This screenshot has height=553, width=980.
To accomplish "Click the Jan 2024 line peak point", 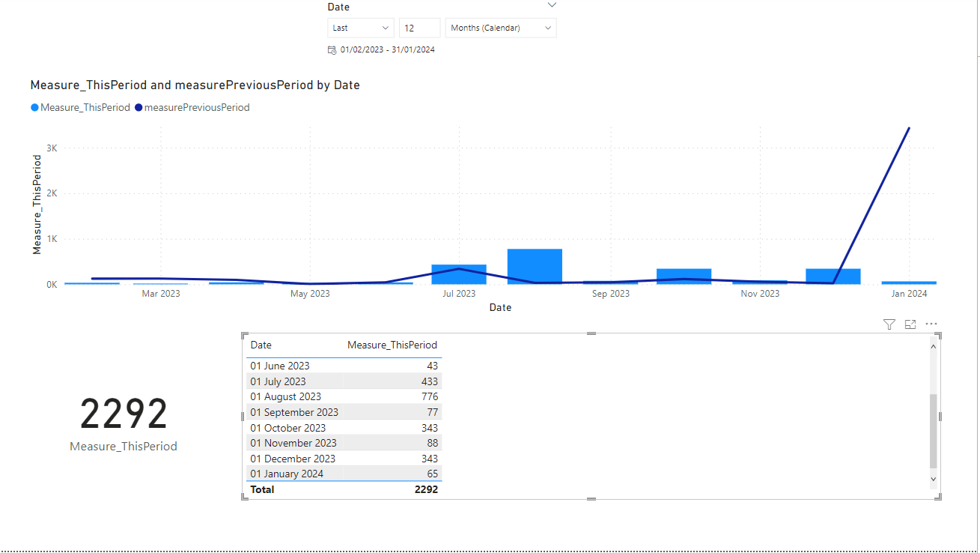I will tap(909, 128).
